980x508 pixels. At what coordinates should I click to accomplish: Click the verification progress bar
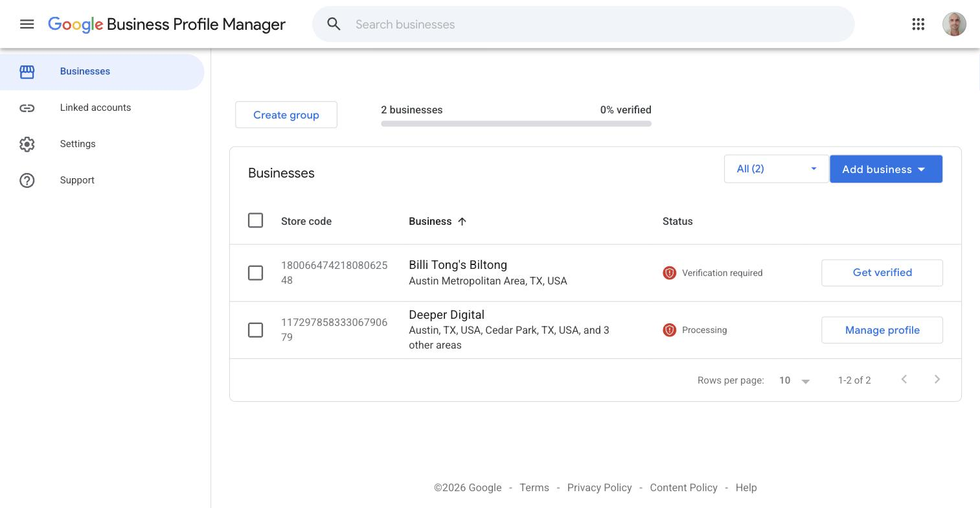click(x=516, y=124)
